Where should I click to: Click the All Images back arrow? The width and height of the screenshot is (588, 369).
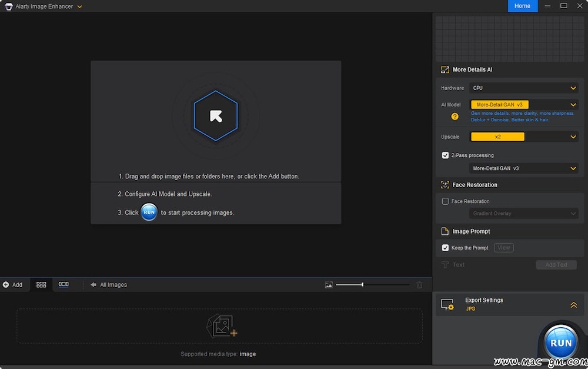[93, 285]
